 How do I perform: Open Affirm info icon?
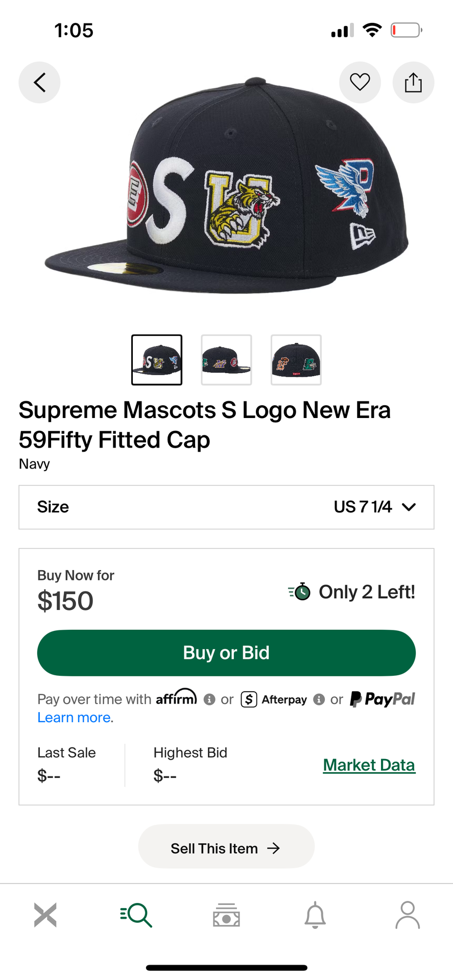point(209,699)
